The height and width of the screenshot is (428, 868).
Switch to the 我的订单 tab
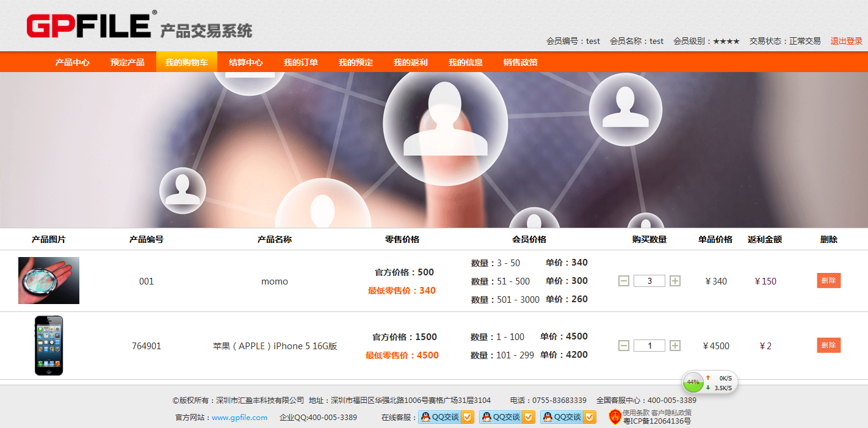pyautogui.click(x=300, y=62)
